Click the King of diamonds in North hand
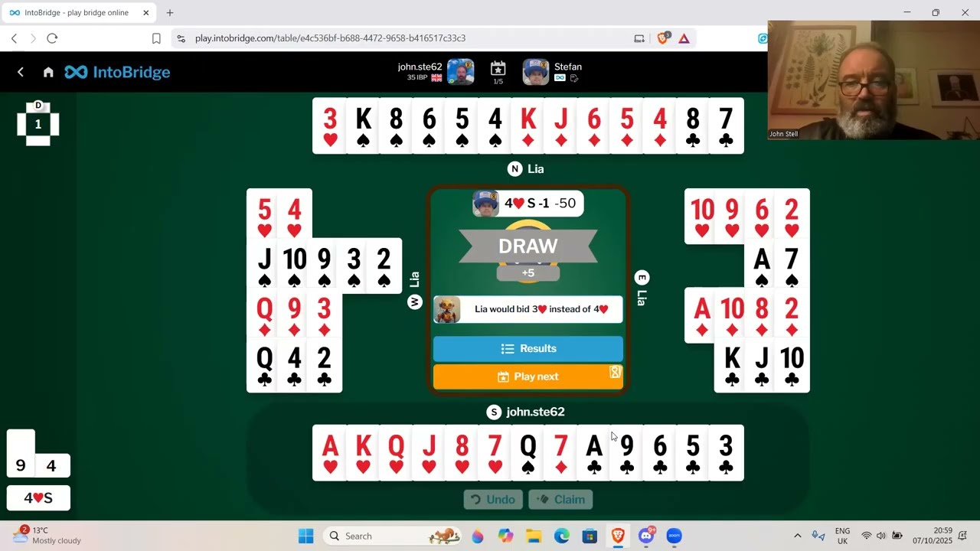 (x=528, y=126)
